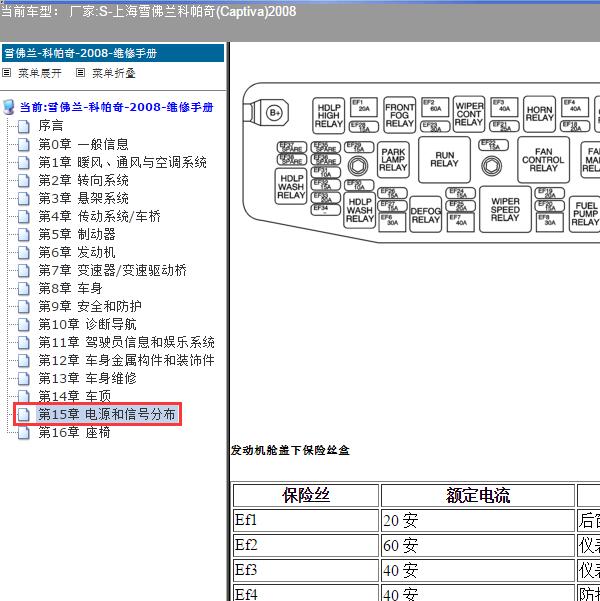Open root node 当前:雪佛兰-科帕奇-2008-维修手册
This screenshot has width=600, height=601.
point(117,107)
